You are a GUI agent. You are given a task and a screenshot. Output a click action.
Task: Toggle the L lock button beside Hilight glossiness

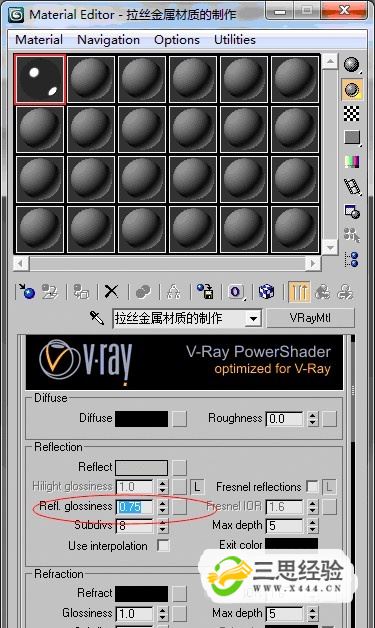pos(197,487)
